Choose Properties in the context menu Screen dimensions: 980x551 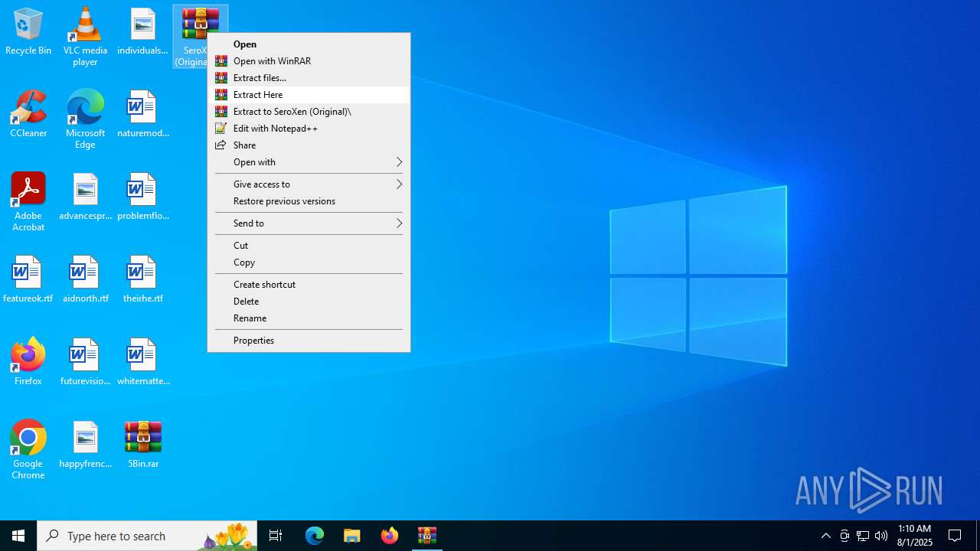(x=309, y=341)
